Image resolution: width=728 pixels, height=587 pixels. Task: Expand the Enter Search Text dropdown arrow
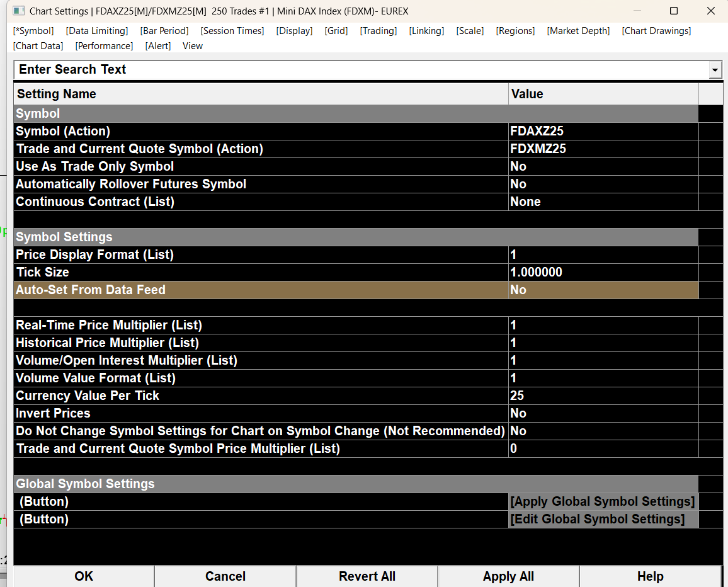[x=715, y=70]
